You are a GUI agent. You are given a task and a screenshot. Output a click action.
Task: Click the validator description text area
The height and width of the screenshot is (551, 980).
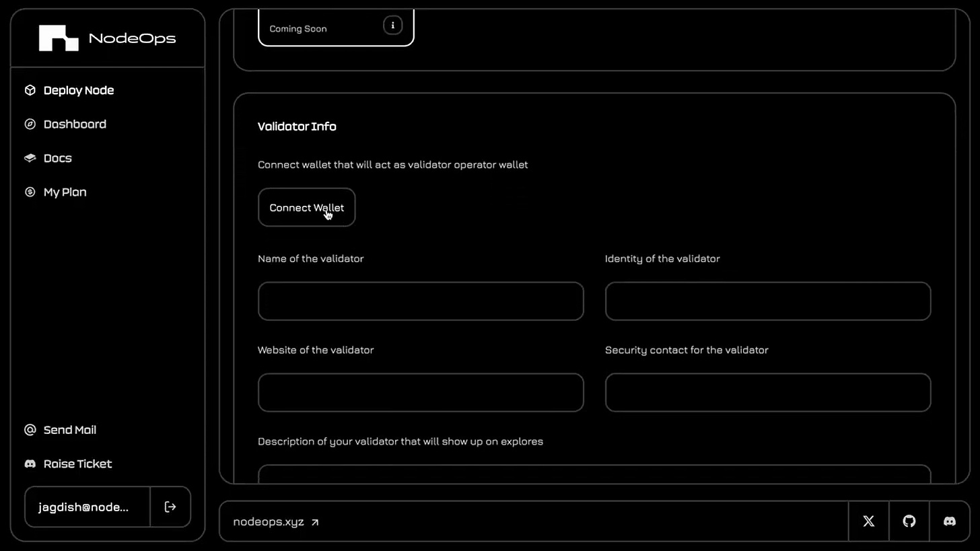[594, 474]
